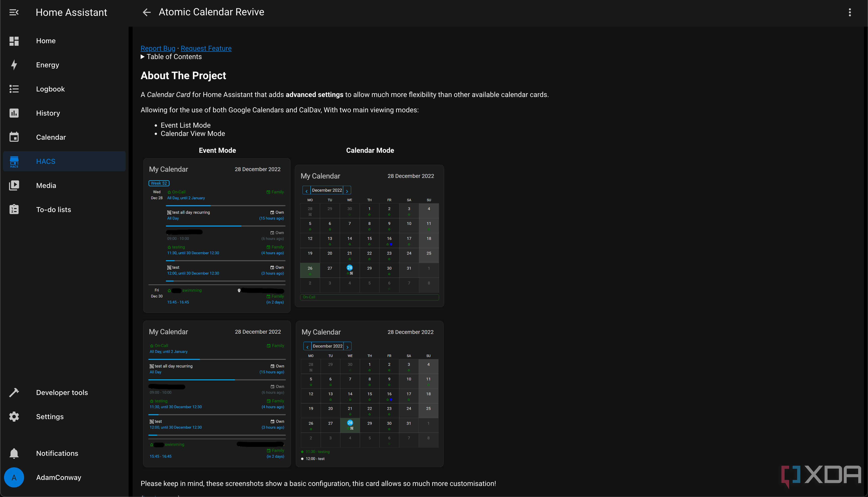Click highlighted day 28 in lower calendar screenshot
Image resolution: width=868 pixels, height=497 pixels.
pos(350,423)
